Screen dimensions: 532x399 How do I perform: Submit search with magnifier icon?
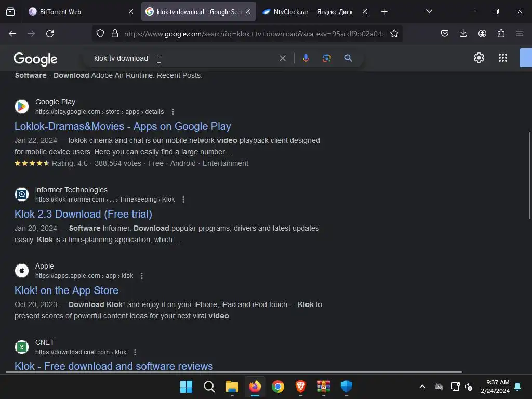[x=348, y=58]
